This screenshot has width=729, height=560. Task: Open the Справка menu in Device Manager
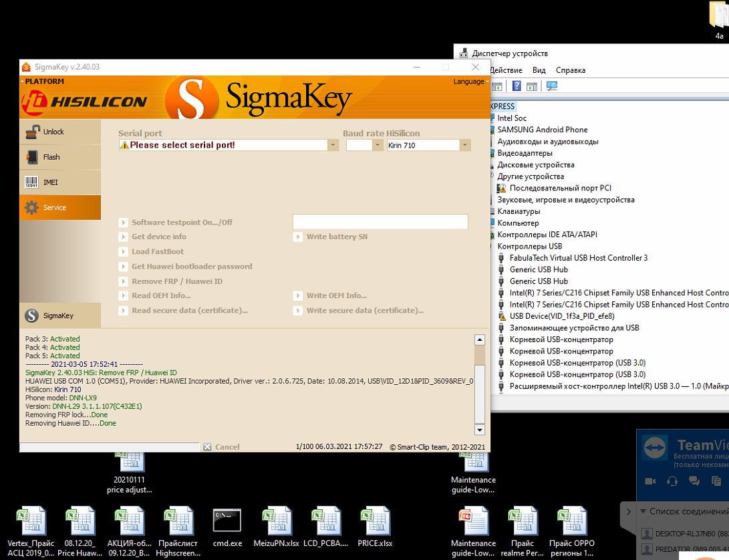click(571, 70)
